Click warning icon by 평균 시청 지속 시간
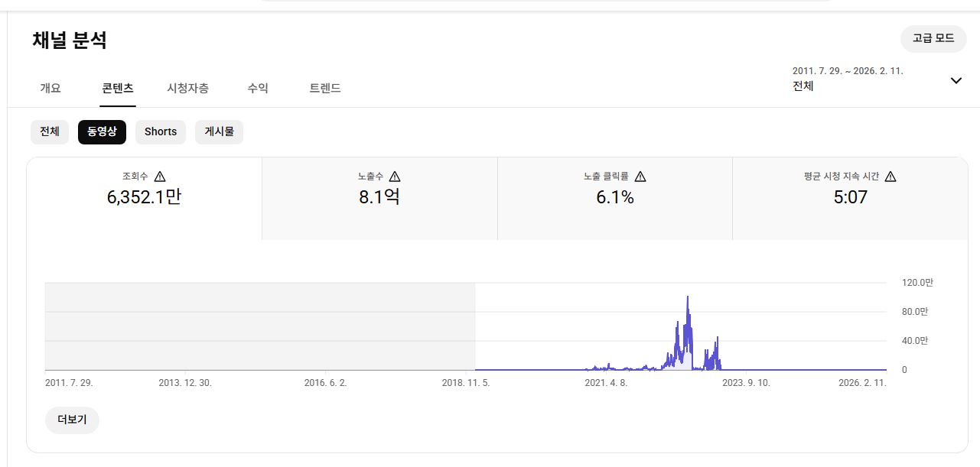Image resolution: width=980 pixels, height=467 pixels. pos(890,177)
